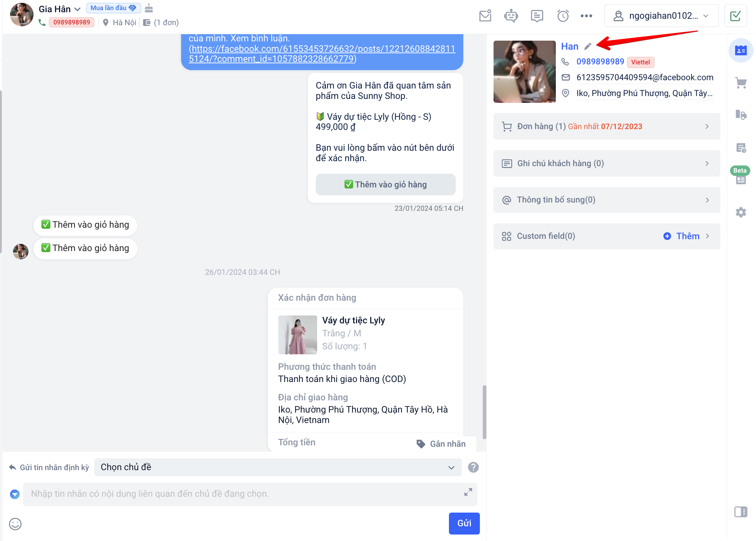Screen dimensions: 756x541
Task: Open the mark-unread envelope icon
Action: (485, 16)
